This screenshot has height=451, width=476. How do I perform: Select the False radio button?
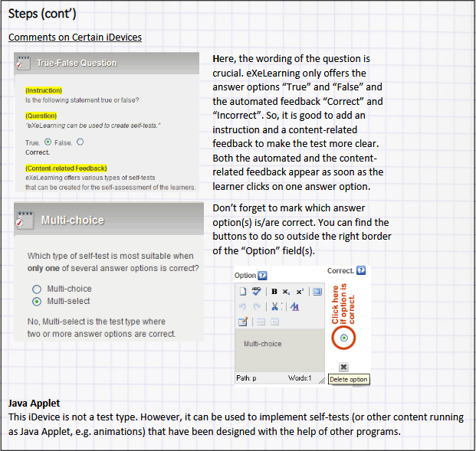pos(80,142)
